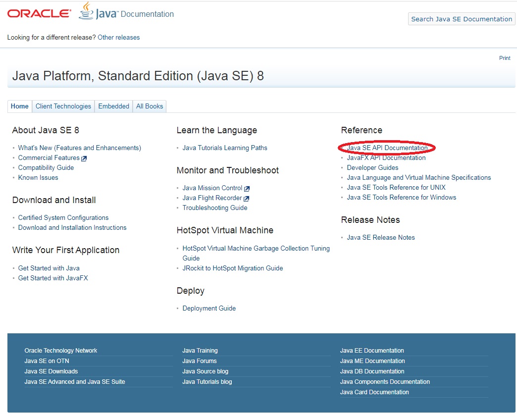The width and height of the screenshot is (517, 420).
Task: Open the Deployment Guide link
Action: coord(209,309)
